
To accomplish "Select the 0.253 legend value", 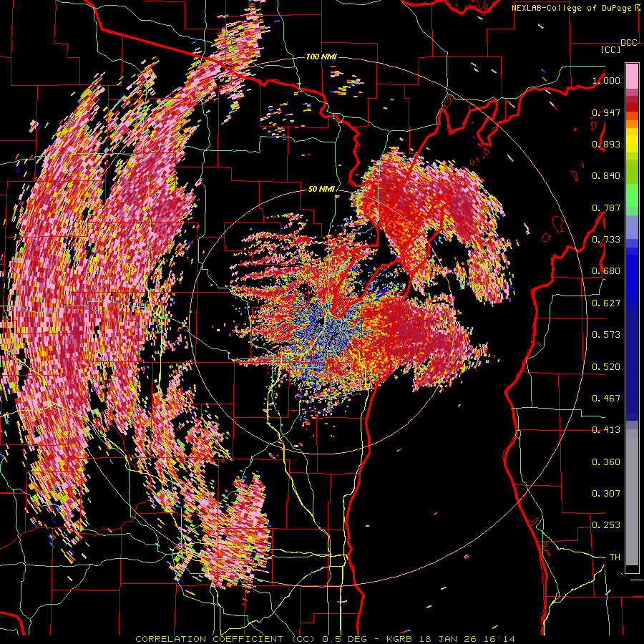I will [x=606, y=525].
